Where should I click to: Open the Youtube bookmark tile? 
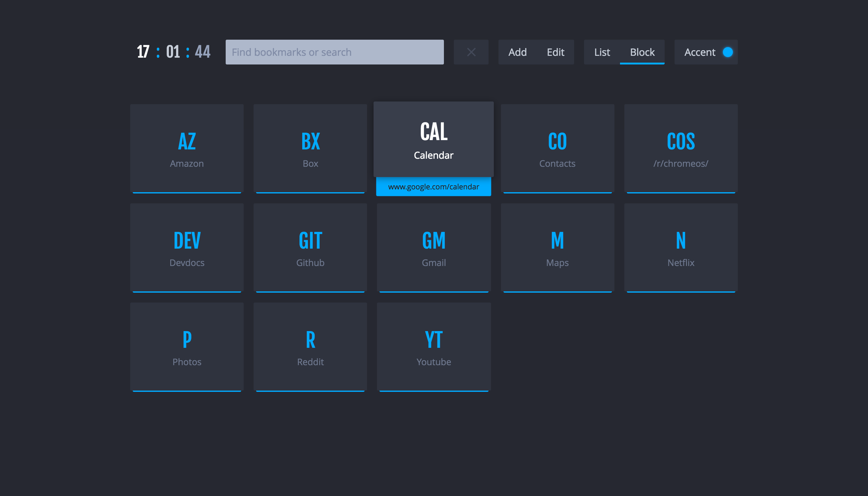click(433, 347)
